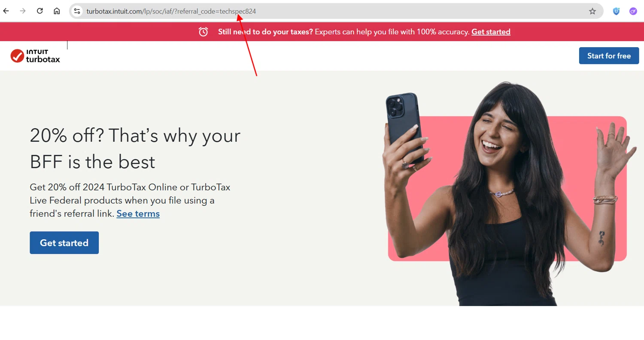This screenshot has height=340, width=644.
Task: Click the blue Get started button
Action: 64,243
